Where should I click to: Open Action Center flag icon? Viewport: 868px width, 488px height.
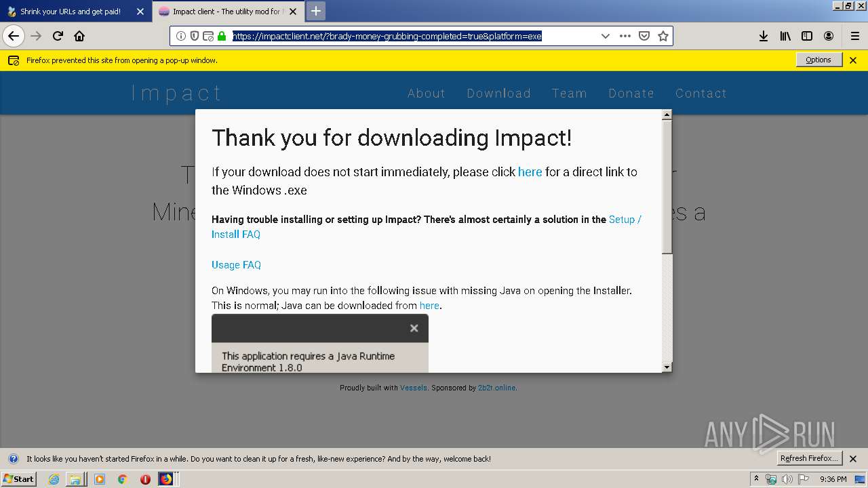pos(804,479)
